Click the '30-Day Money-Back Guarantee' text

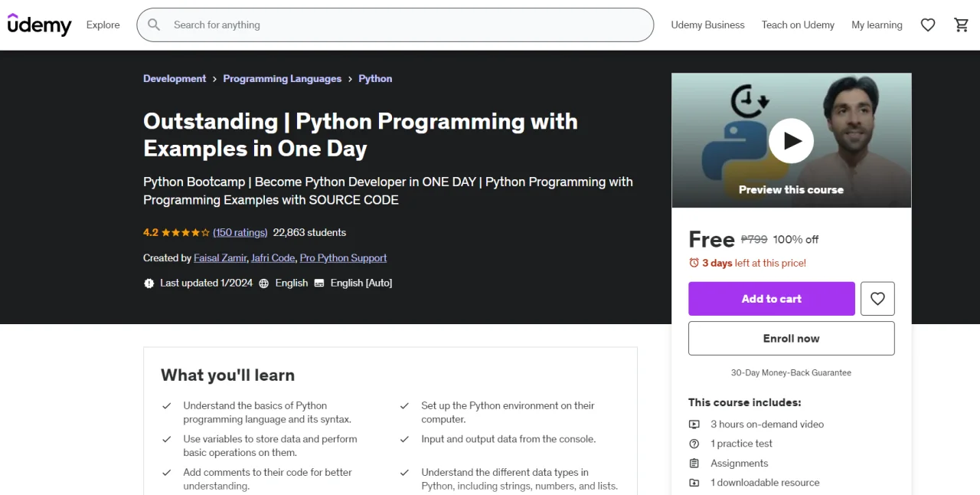pyautogui.click(x=791, y=373)
